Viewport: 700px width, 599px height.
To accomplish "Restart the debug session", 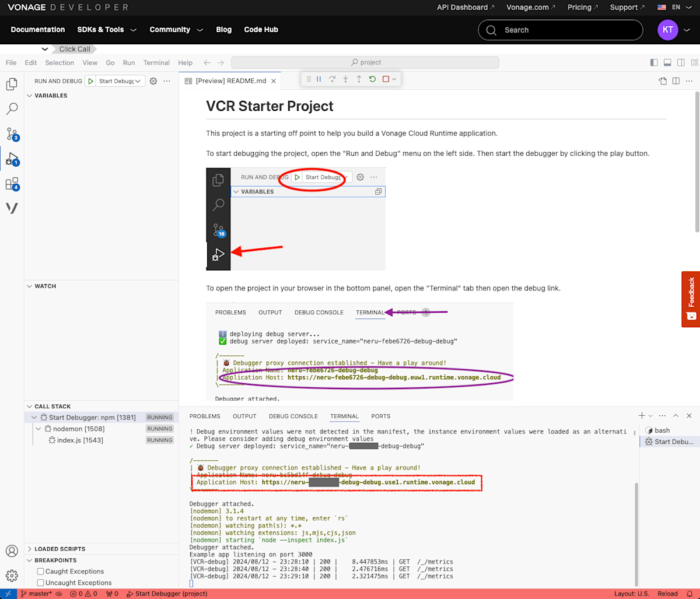I will click(372, 79).
